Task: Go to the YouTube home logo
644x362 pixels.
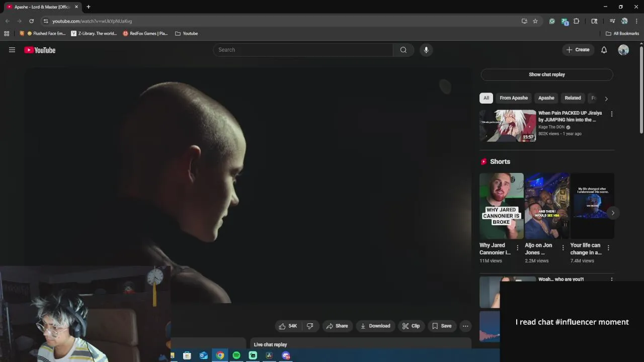Action: point(40,50)
